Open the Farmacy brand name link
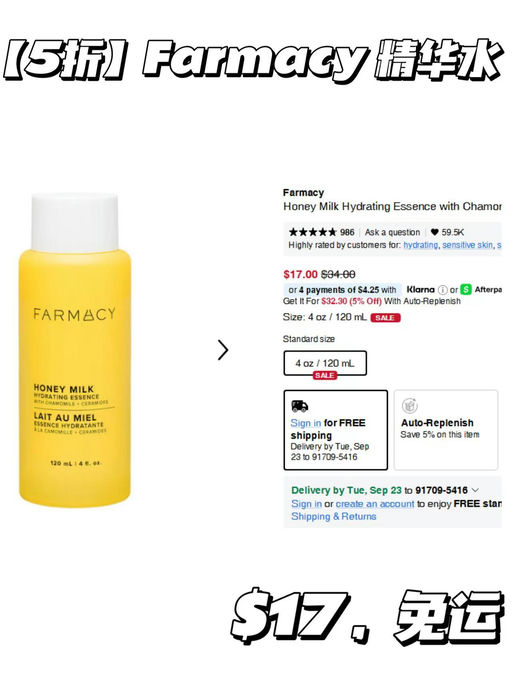 pyautogui.click(x=303, y=193)
